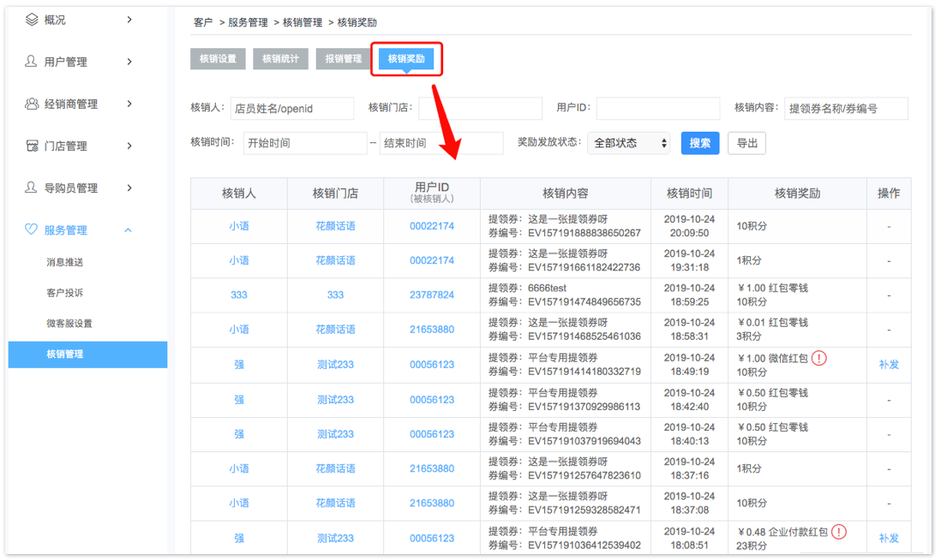Click the 导购员管理 person icon
941x560 pixels.
click(x=31, y=188)
